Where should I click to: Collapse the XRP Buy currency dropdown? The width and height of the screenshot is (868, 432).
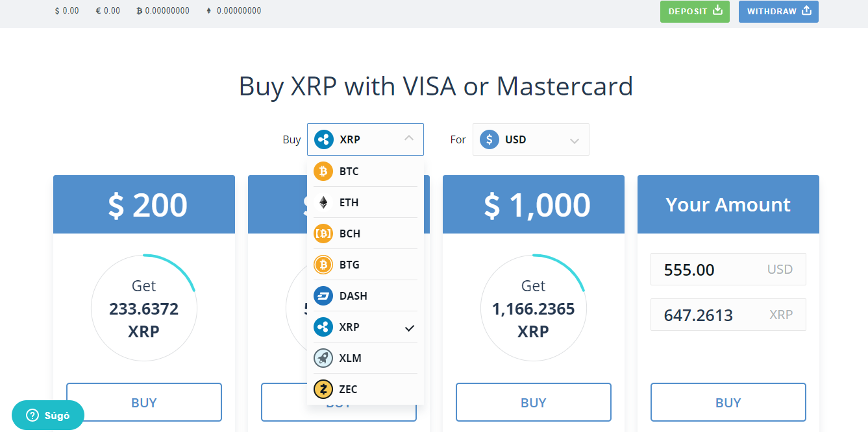(x=366, y=139)
